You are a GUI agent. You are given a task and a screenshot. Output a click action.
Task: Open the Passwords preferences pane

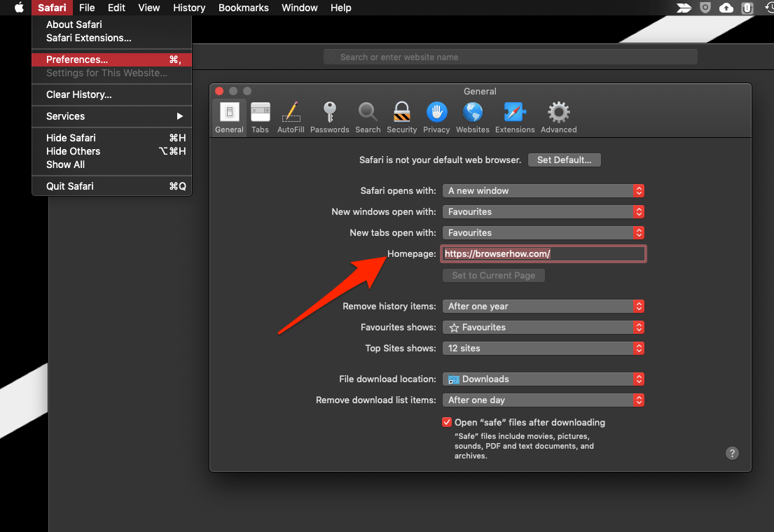pos(330,118)
